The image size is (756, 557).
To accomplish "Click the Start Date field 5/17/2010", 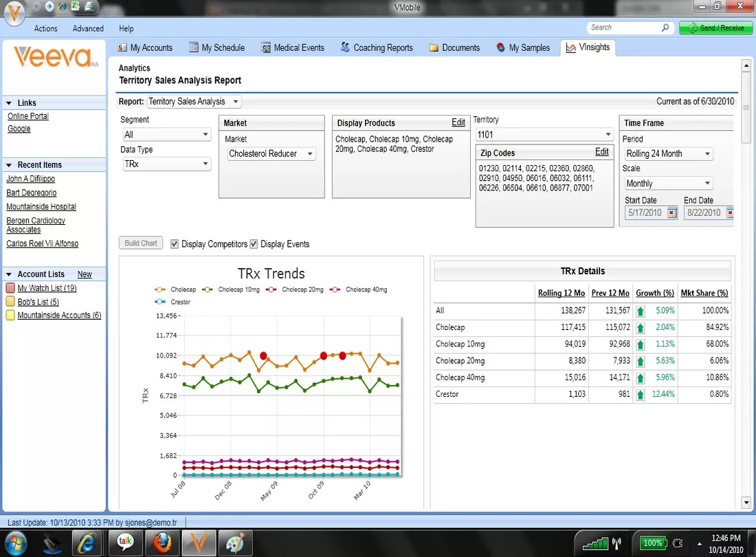I will pyautogui.click(x=645, y=212).
